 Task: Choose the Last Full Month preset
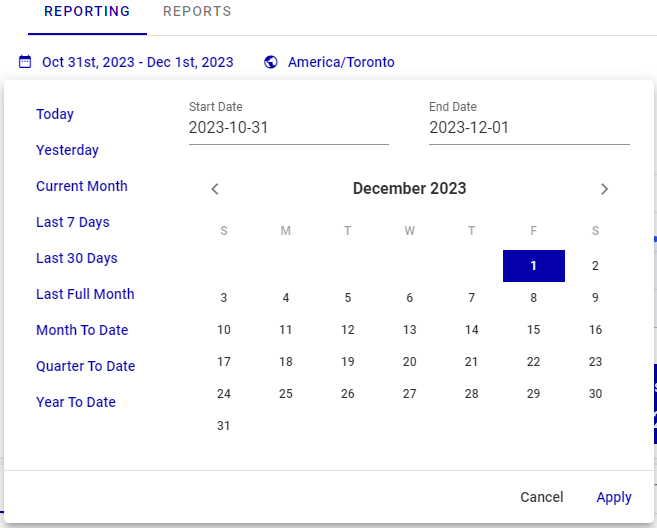[85, 294]
